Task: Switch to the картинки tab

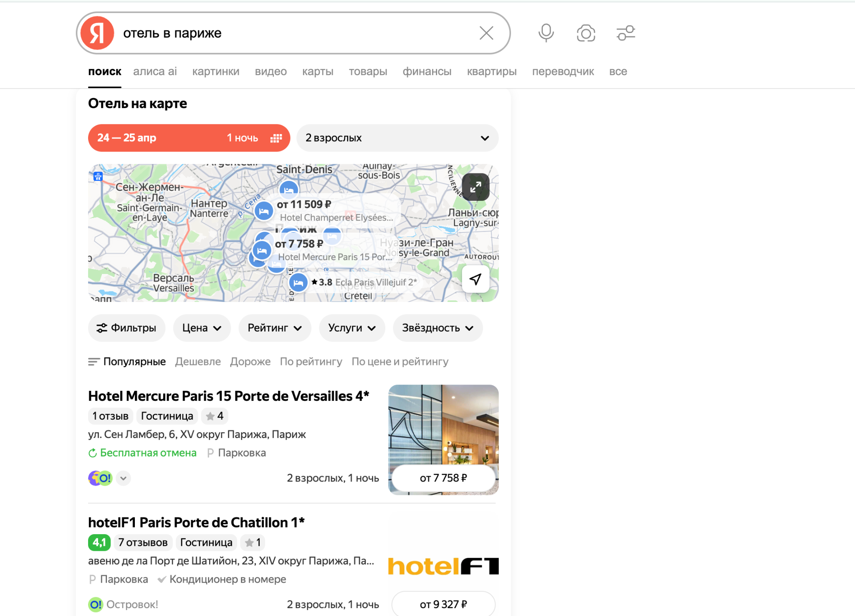Action: 215,71
